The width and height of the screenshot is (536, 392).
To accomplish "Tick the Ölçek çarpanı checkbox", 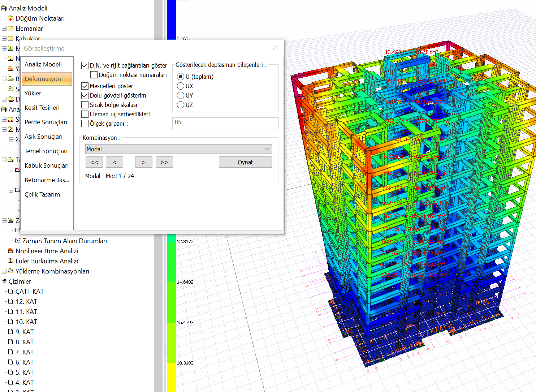I will coord(85,124).
